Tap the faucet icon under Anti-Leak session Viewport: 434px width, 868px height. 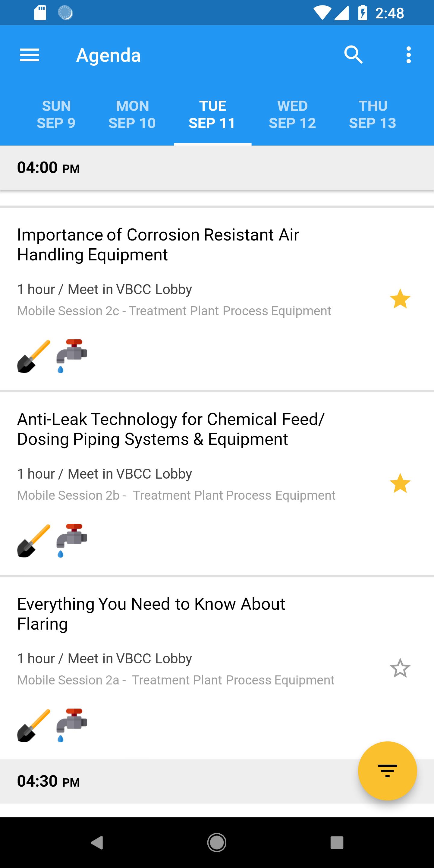coord(71,540)
